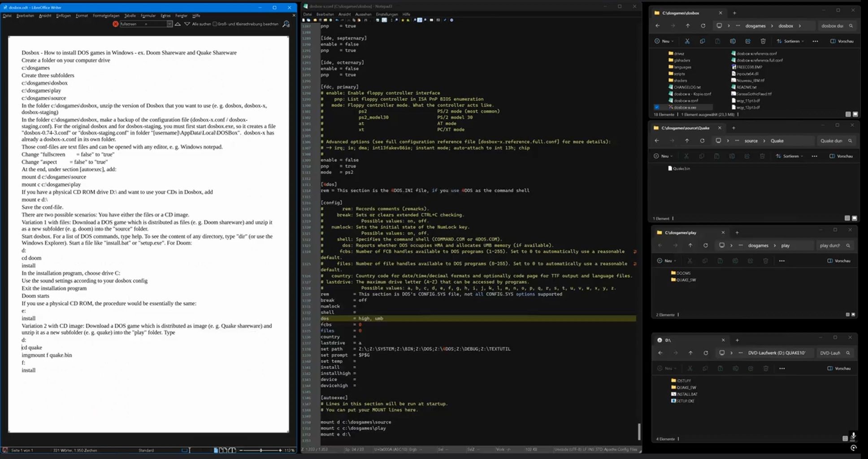Click Alle suchen button in Writer
The width and height of the screenshot is (868, 459).
pyautogui.click(x=201, y=24)
